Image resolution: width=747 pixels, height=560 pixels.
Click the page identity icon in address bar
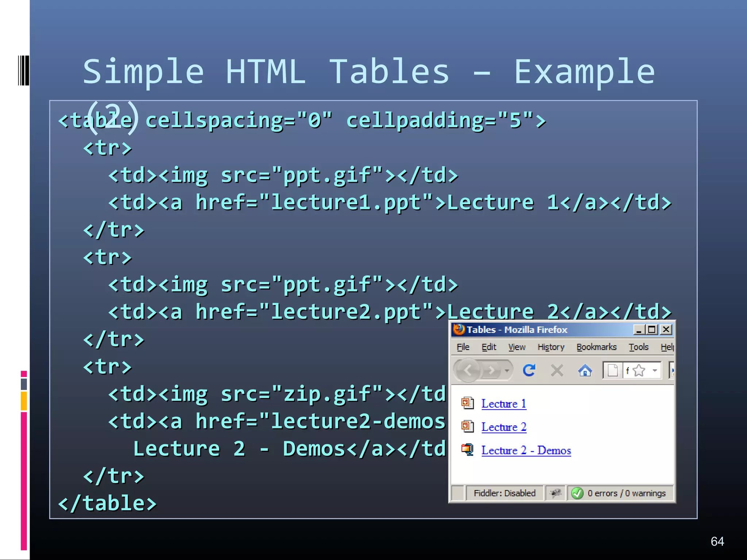[613, 371]
